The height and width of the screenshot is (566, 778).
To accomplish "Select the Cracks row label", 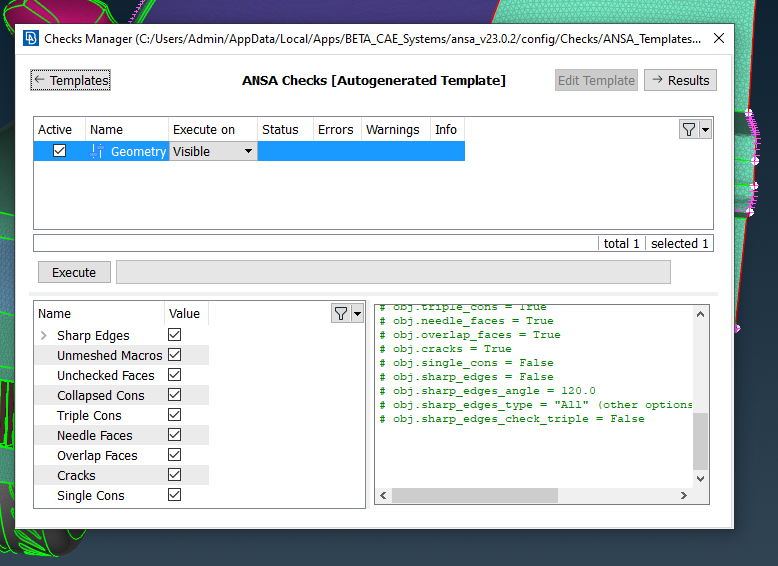I will pyautogui.click(x=76, y=475).
